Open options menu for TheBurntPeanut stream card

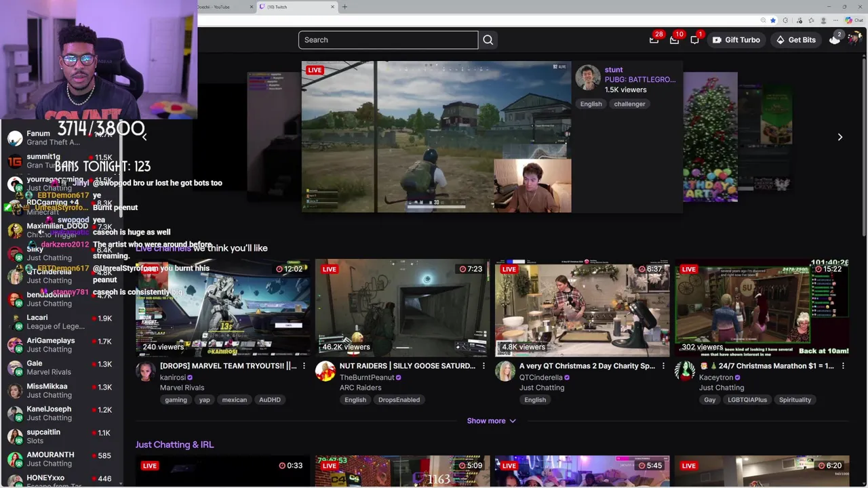coord(484,366)
